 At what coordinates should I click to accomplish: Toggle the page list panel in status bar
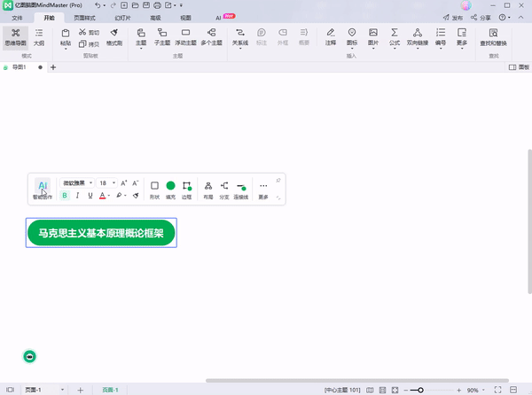10,390
